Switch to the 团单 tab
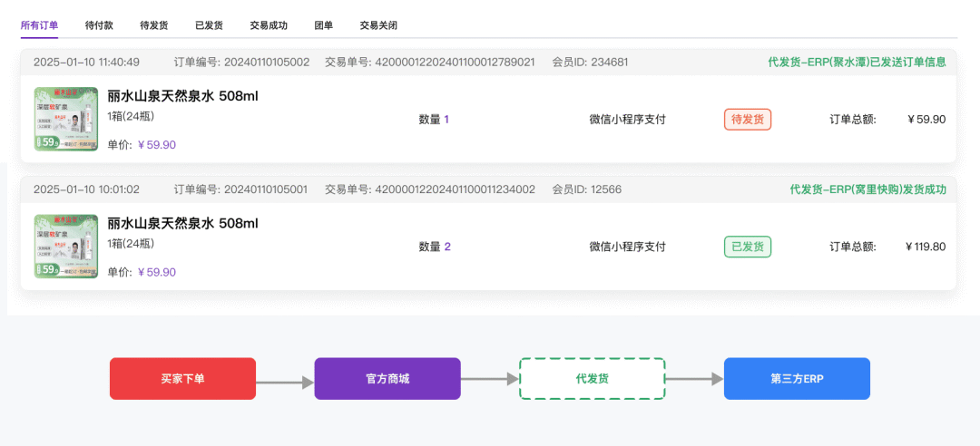The width and height of the screenshot is (980, 446). (324, 25)
